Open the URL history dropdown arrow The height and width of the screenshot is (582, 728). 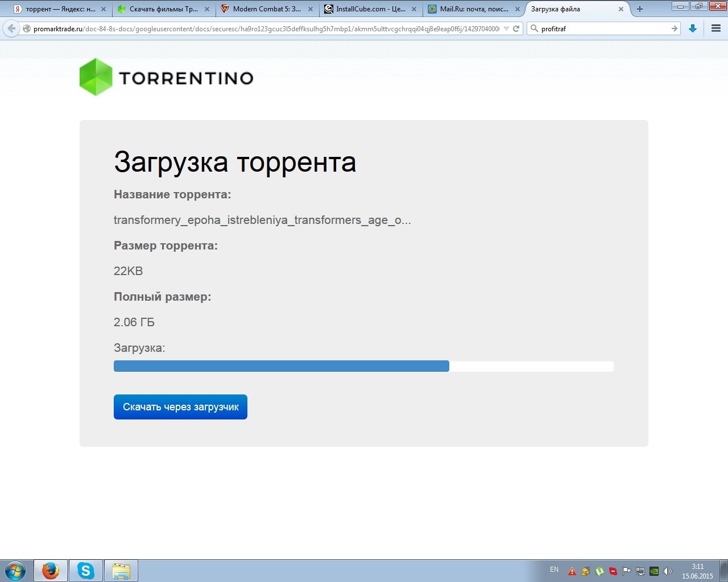[x=506, y=28]
